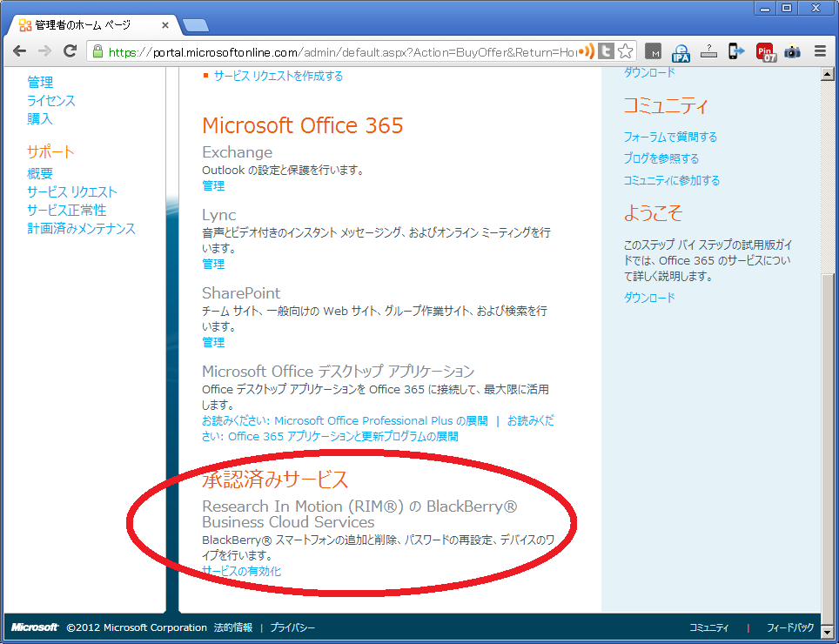Open a new tab with the new-tab button
This screenshot has height=644, width=839.
tap(195, 24)
